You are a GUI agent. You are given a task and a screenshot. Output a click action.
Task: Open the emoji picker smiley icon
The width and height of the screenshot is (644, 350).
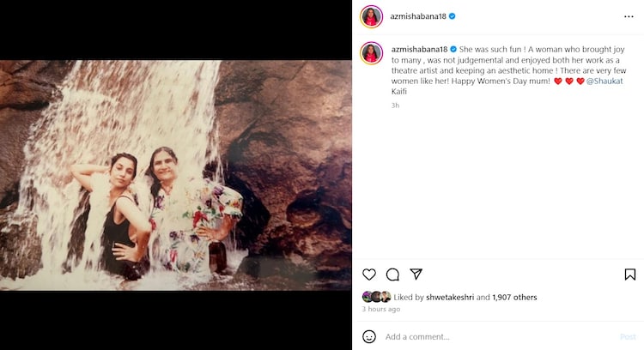(x=369, y=336)
